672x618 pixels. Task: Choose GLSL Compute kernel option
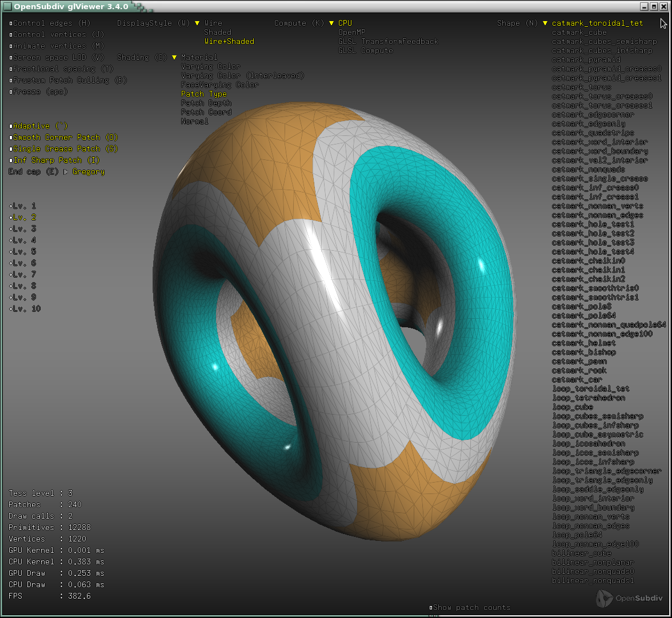point(365,51)
